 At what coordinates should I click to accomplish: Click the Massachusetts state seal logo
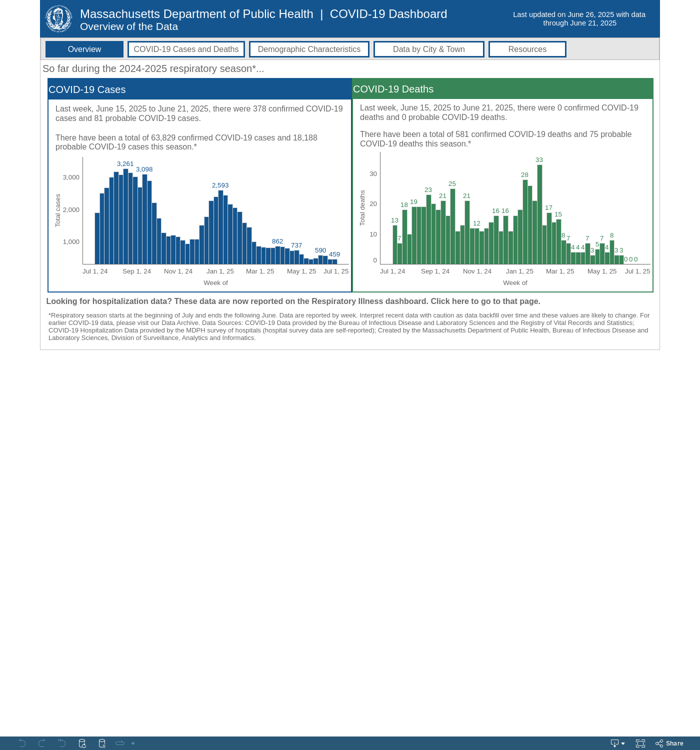click(x=58, y=18)
